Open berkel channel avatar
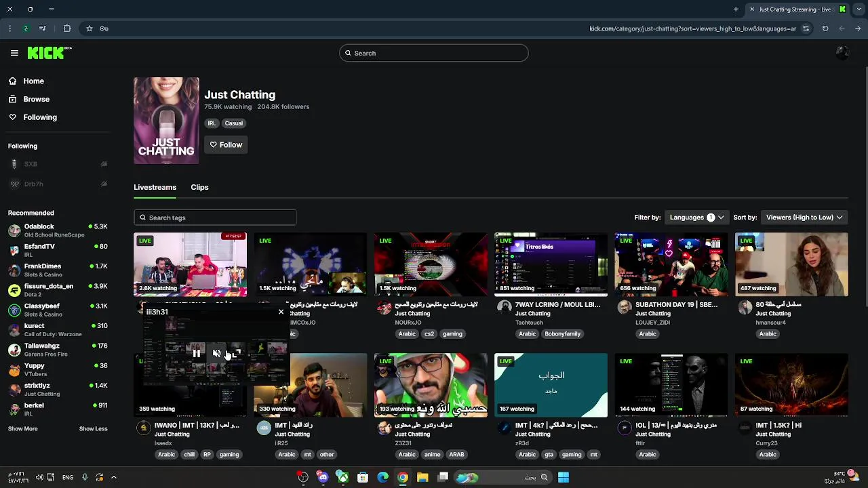The image size is (868, 488). click(x=14, y=409)
